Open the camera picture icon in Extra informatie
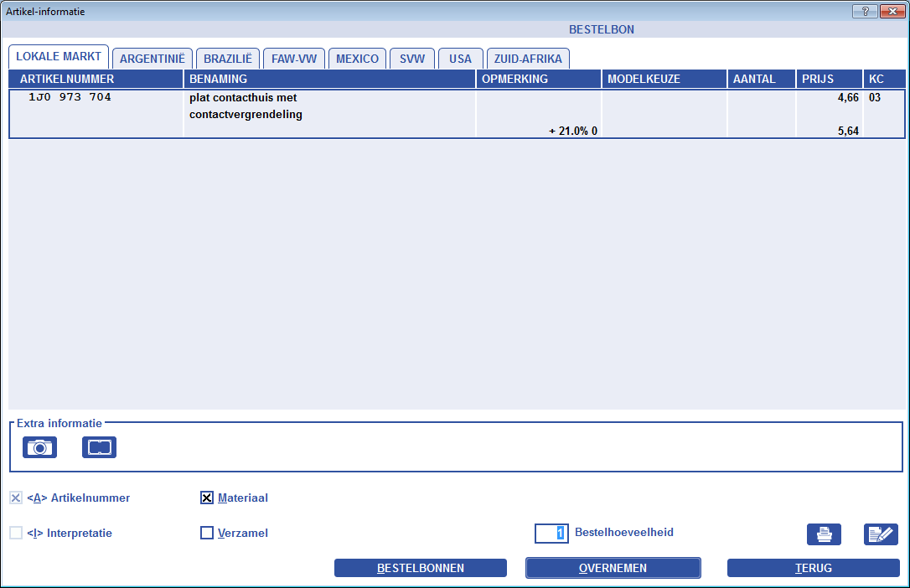Screen dimensions: 910x588 (39, 447)
